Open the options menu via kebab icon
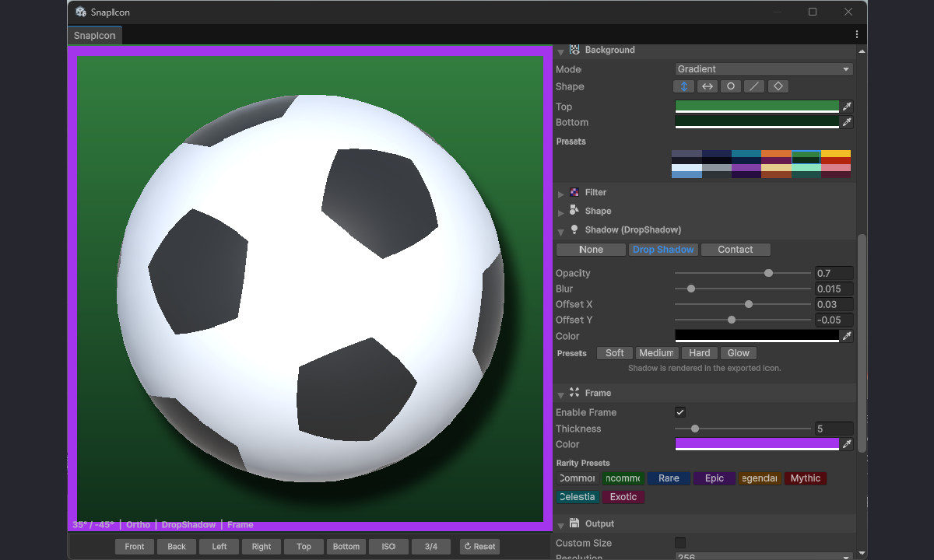This screenshot has width=934, height=560. (856, 34)
